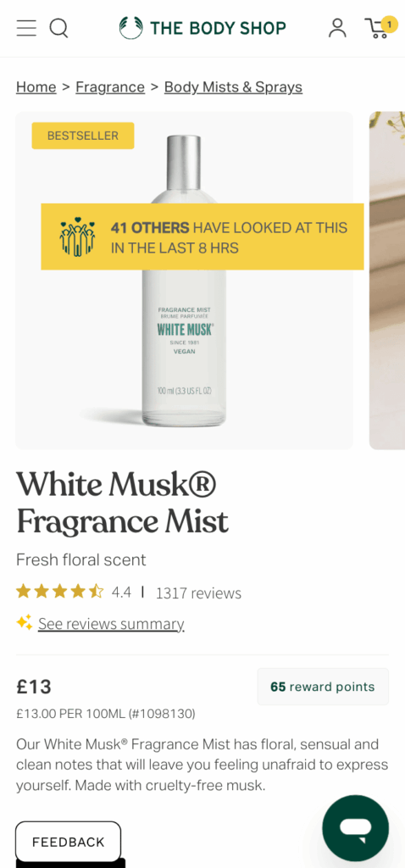405x868 pixels.
Task: Open the shopping cart icon
Action: coord(377,28)
